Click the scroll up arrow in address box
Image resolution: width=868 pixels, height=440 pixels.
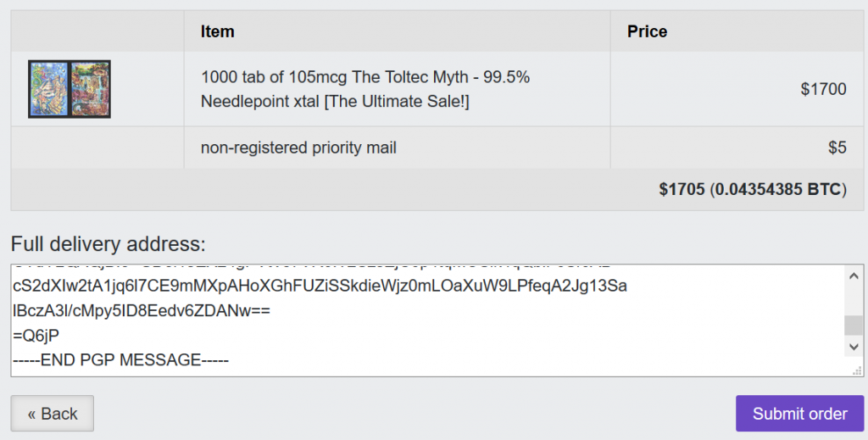[854, 275]
